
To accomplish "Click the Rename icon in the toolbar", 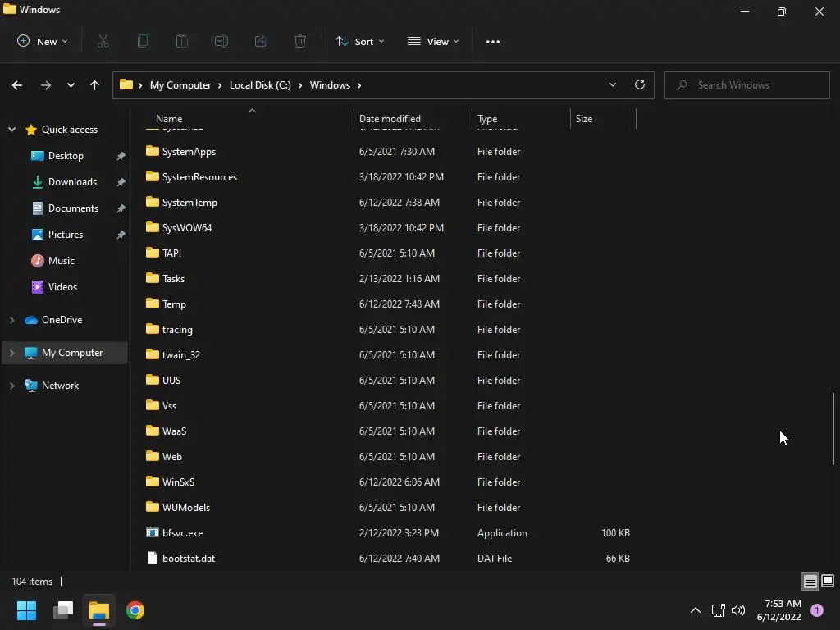I will 221,41.
